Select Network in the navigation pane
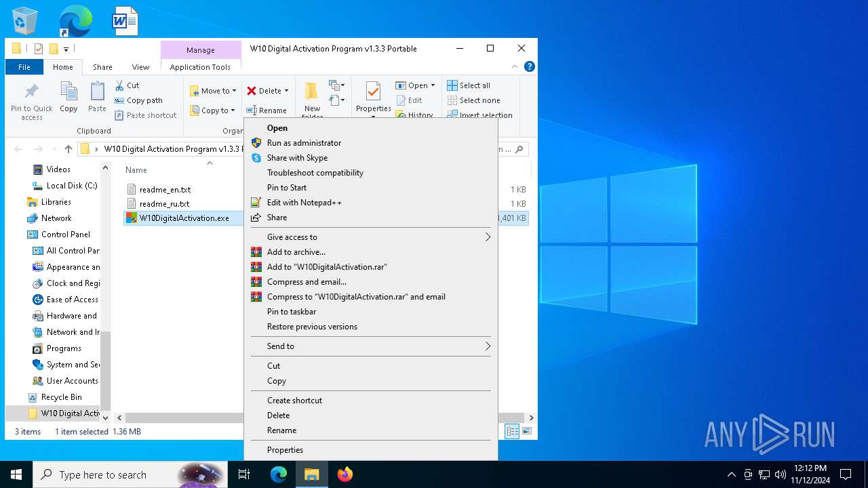The image size is (868, 488). (x=56, y=218)
